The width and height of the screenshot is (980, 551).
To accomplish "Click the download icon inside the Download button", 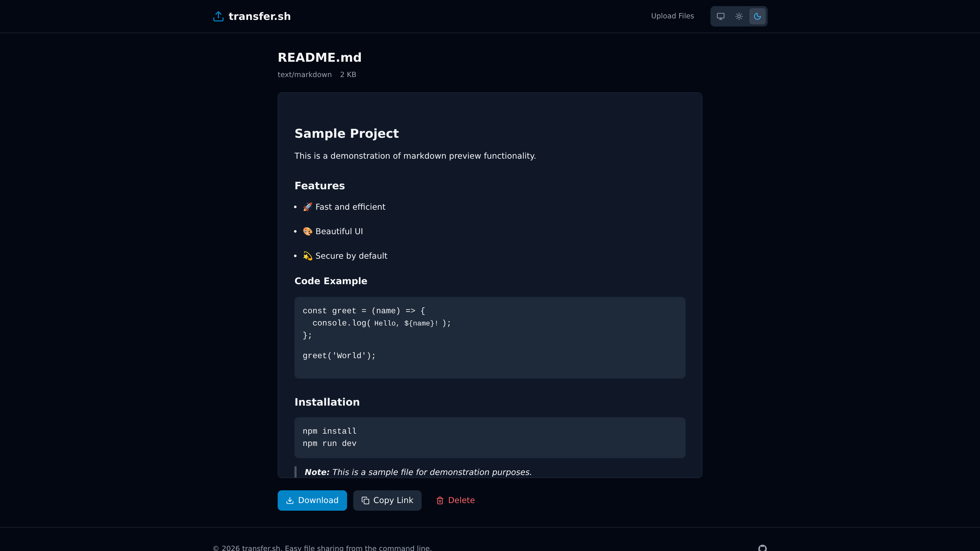I will coord(290,500).
